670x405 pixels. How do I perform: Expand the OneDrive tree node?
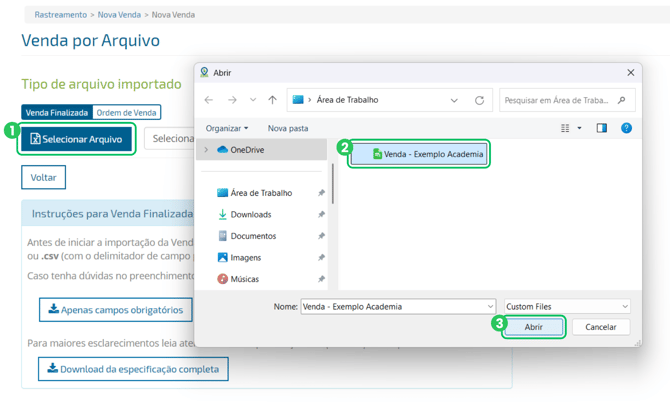pos(206,150)
